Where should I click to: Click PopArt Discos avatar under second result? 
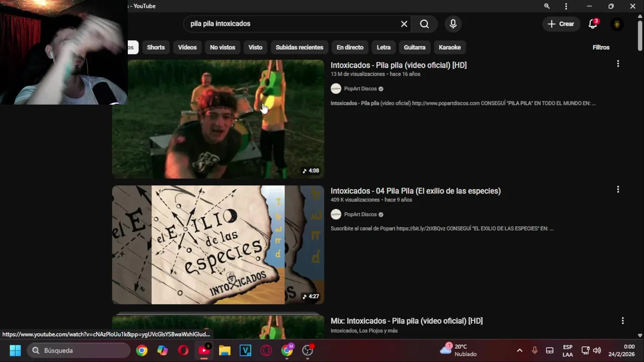pos(336,214)
